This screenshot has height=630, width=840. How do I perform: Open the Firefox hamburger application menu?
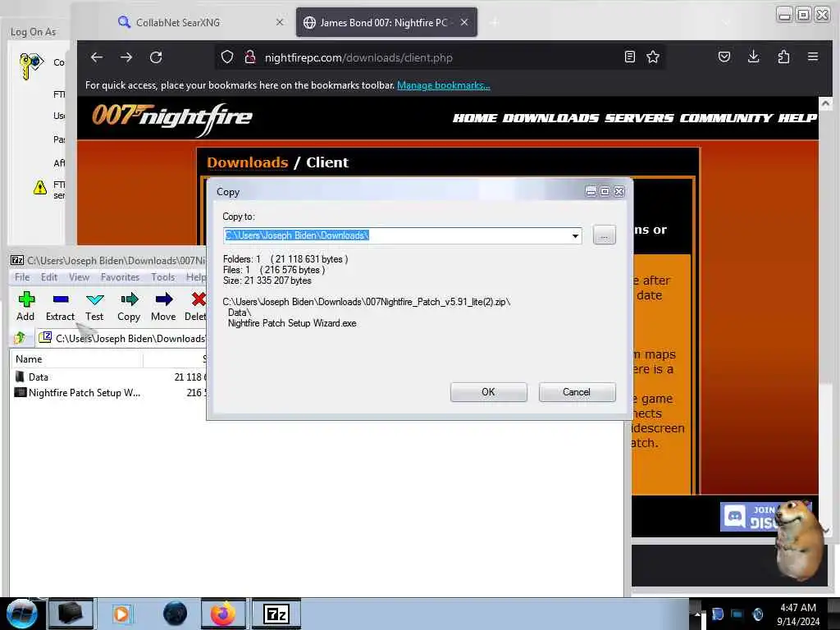[813, 57]
